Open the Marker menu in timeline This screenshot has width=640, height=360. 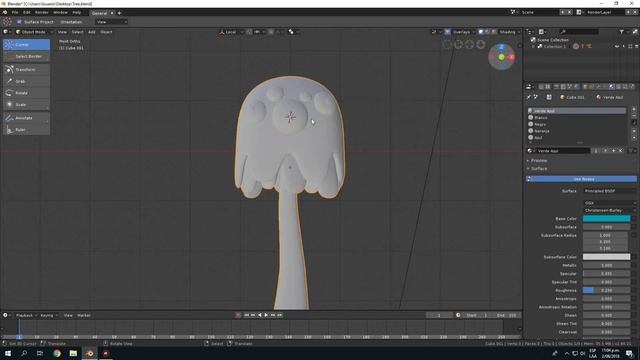(84, 316)
